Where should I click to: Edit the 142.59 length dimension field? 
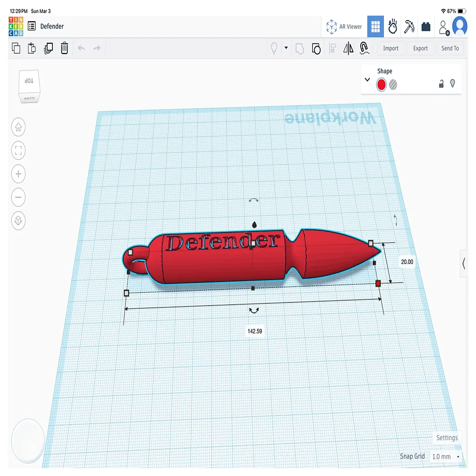[255, 331]
